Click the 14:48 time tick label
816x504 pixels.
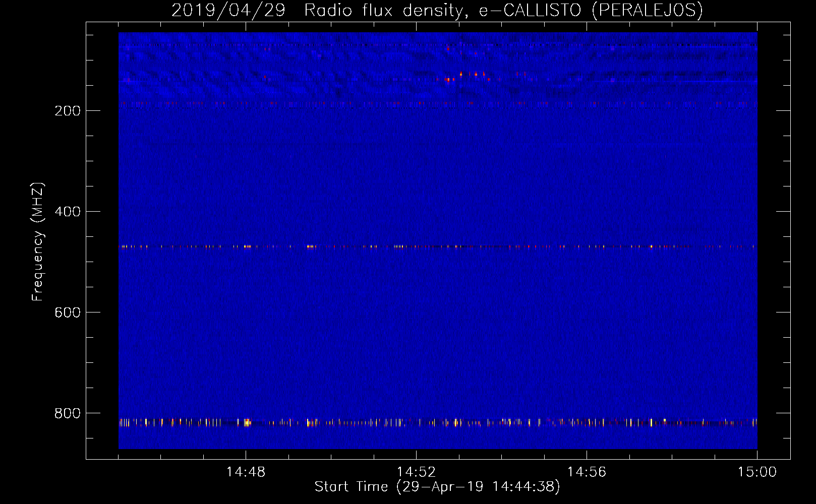coord(246,472)
